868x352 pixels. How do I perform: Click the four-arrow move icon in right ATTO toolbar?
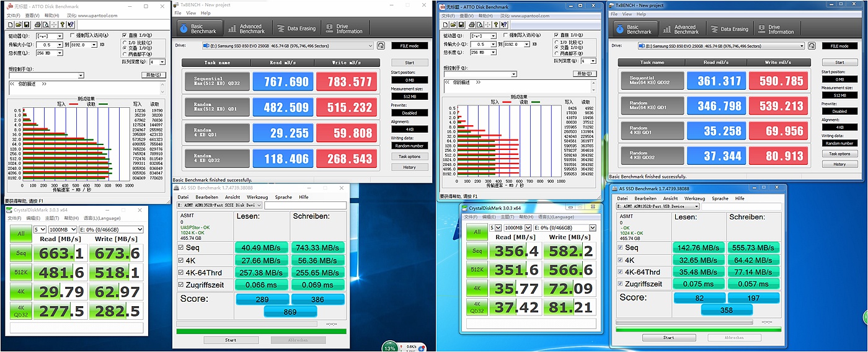pos(487,25)
